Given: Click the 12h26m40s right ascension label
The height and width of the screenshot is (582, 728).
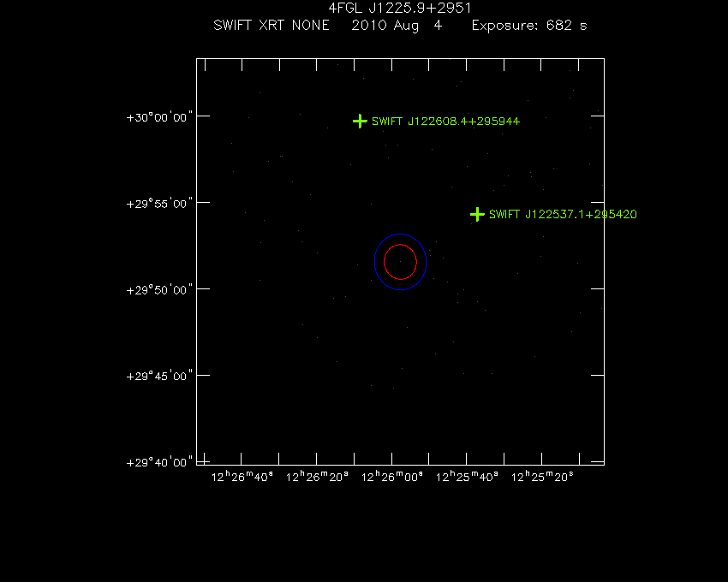Looking at the screenshot, I should pos(242,477).
